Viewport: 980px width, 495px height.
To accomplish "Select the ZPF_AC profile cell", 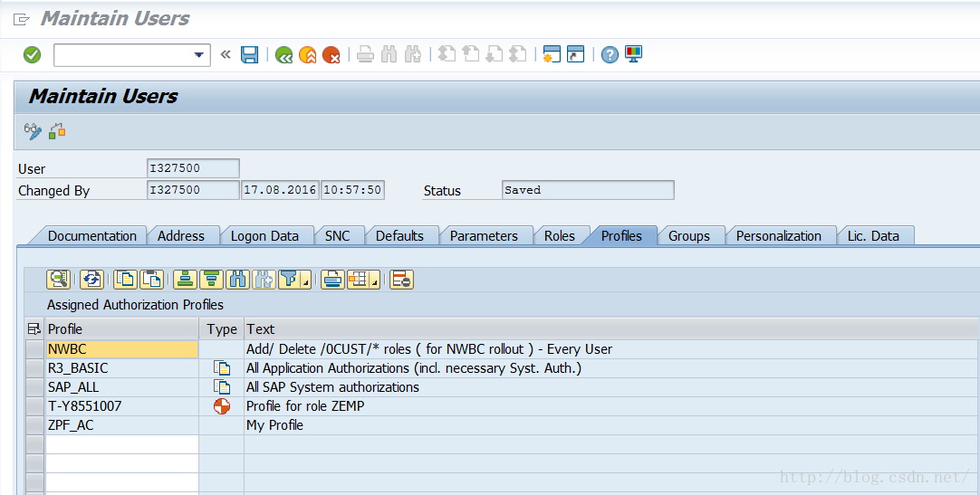I will tap(122, 425).
